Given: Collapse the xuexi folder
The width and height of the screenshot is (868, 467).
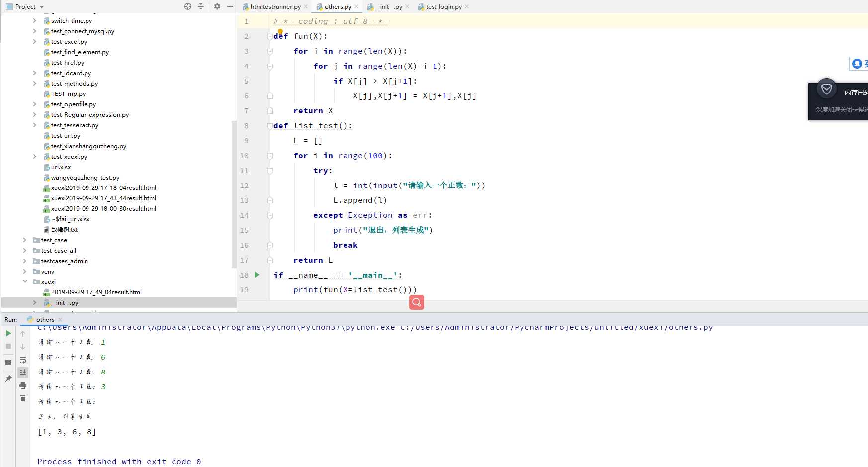Looking at the screenshot, I should [x=24, y=282].
